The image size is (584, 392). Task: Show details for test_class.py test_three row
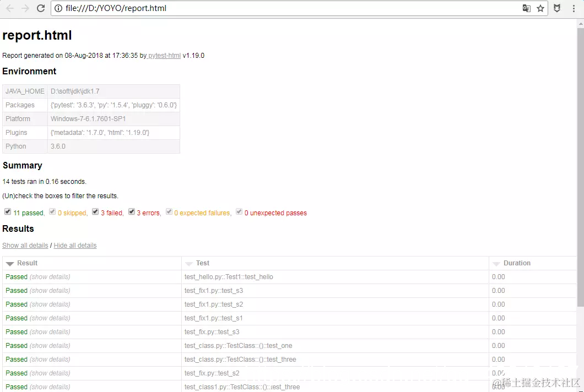[50, 360]
